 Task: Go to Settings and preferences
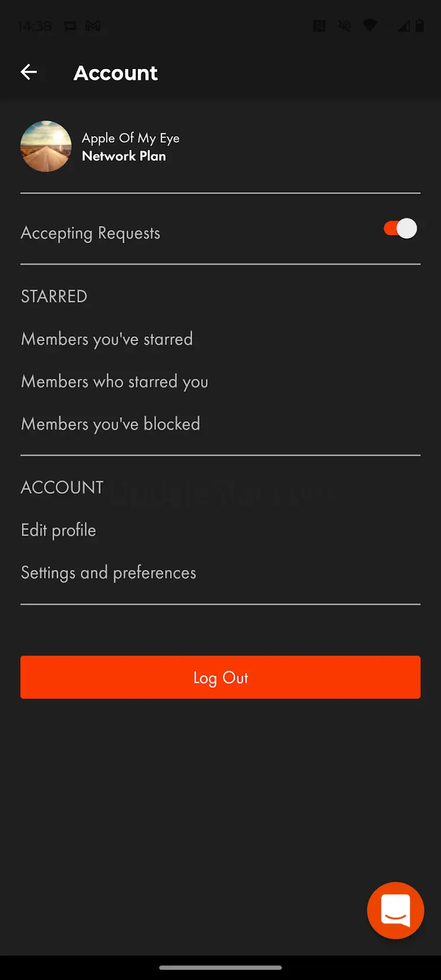(109, 573)
